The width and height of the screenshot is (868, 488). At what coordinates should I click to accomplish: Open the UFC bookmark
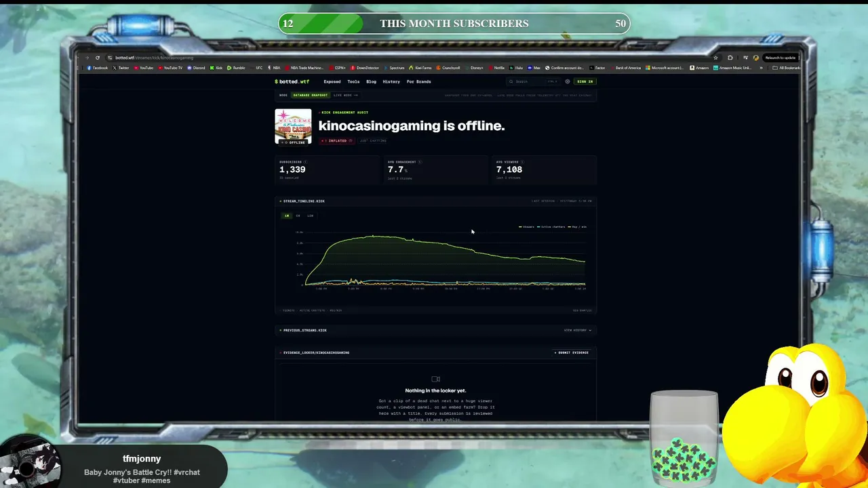[x=257, y=68]
